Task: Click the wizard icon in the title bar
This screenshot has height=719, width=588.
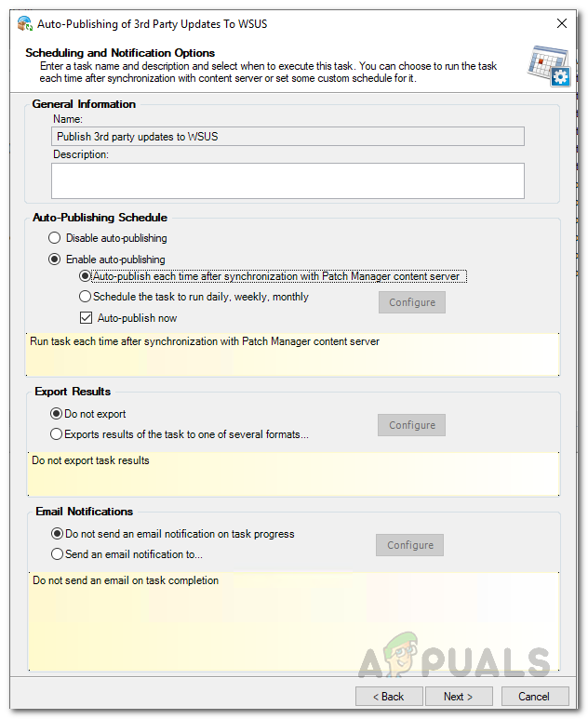Action: [x=17, y=23]
